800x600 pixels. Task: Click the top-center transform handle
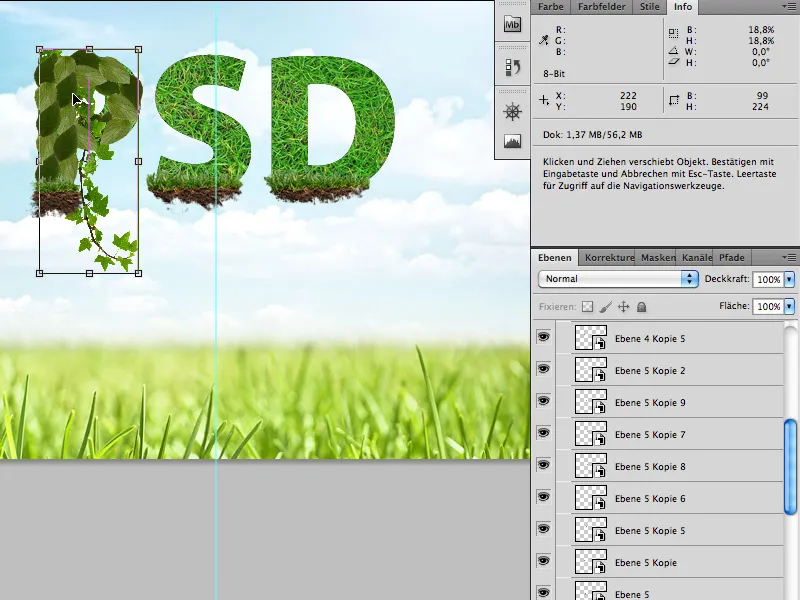(x=89, y=49)
